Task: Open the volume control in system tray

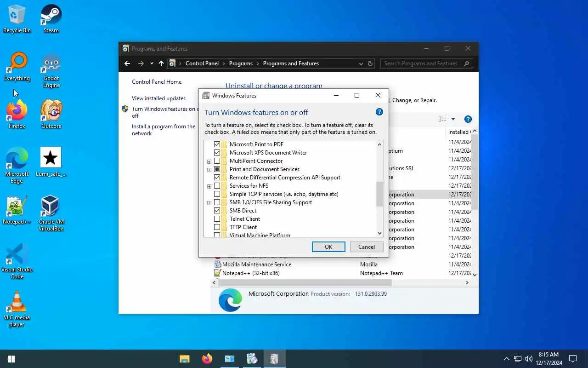Action: [x=529, y=359]
